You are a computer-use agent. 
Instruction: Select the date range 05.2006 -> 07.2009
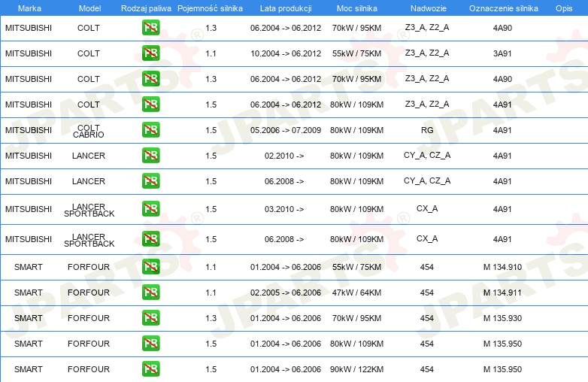(286, 130)
